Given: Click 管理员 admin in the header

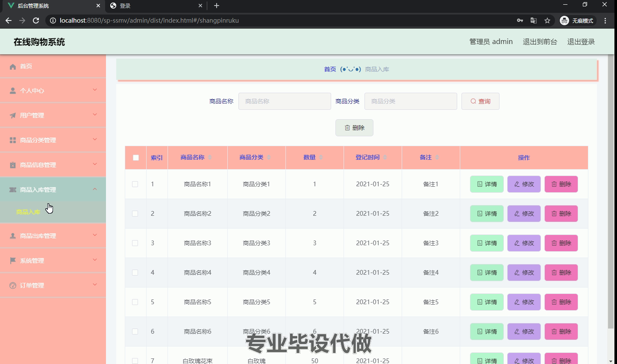Looking at the screenshot, I should click(491, 42).
